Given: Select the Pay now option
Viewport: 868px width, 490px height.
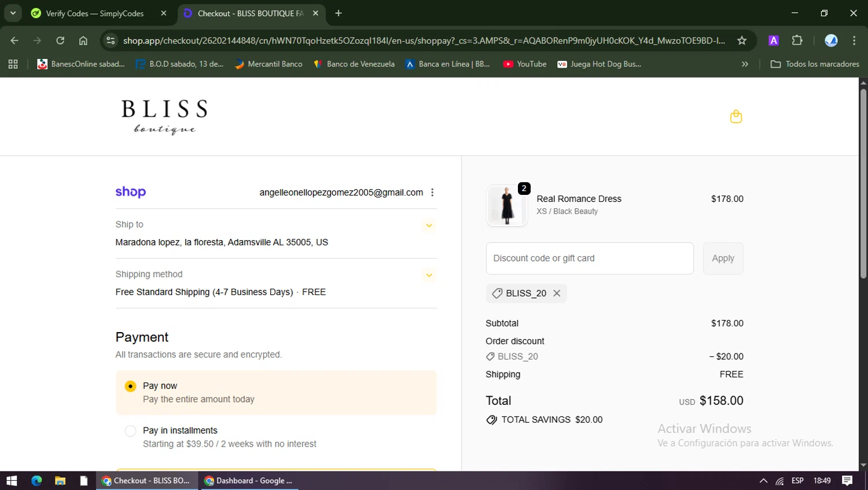Looking at the screenshot, I should [131, 386].
